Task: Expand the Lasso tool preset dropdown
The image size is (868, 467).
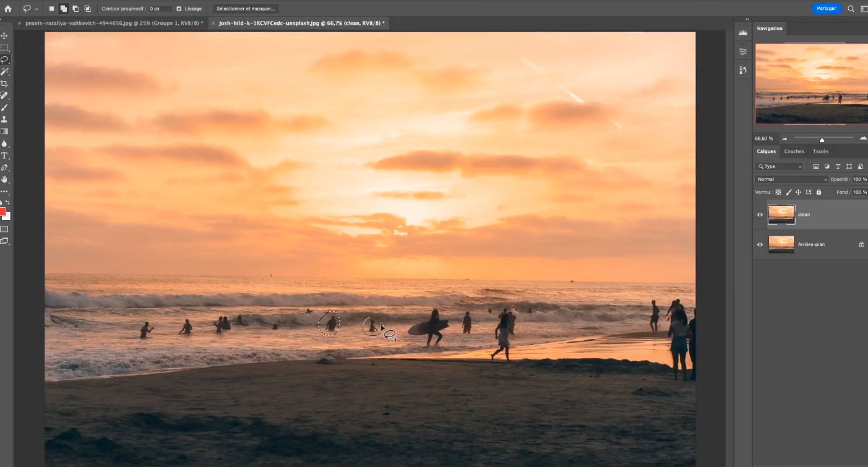Action: pos(30,9)
